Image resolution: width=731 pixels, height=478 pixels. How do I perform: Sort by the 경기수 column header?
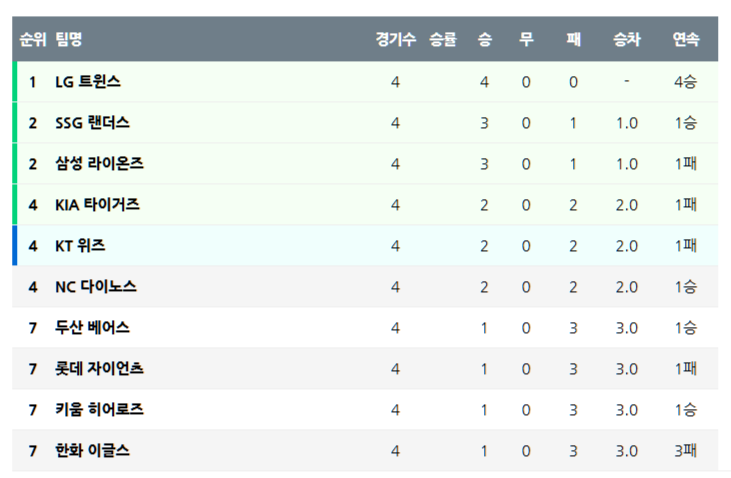click(396, 40)
